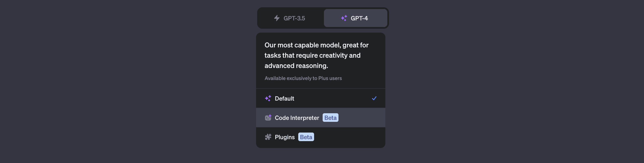Viewport: 644px width, 163px height.
Task: Click the blue checkmark on the Default row
Action: tap(374, 98)
